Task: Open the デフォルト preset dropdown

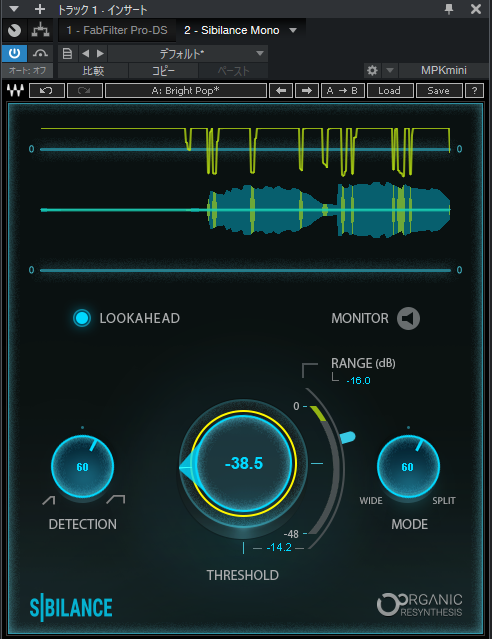Action: coord(188,53)
